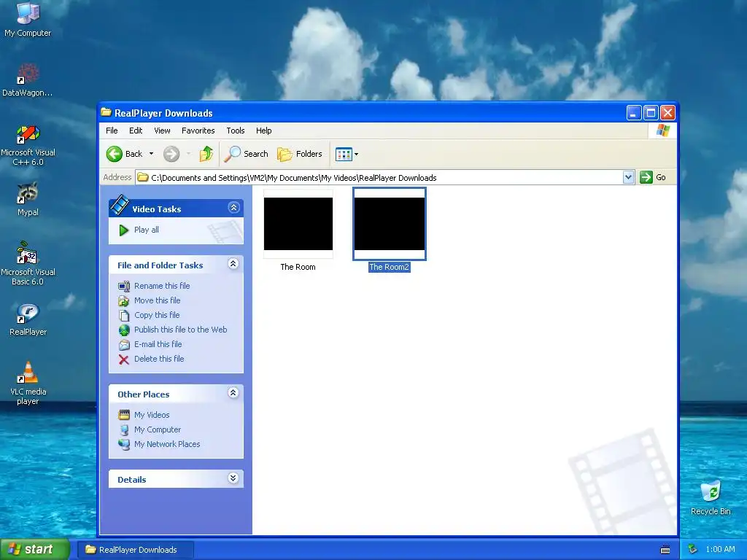Go to My Computer in Other Places
Screen dimensions: 747x560
[x=158, y=429]
